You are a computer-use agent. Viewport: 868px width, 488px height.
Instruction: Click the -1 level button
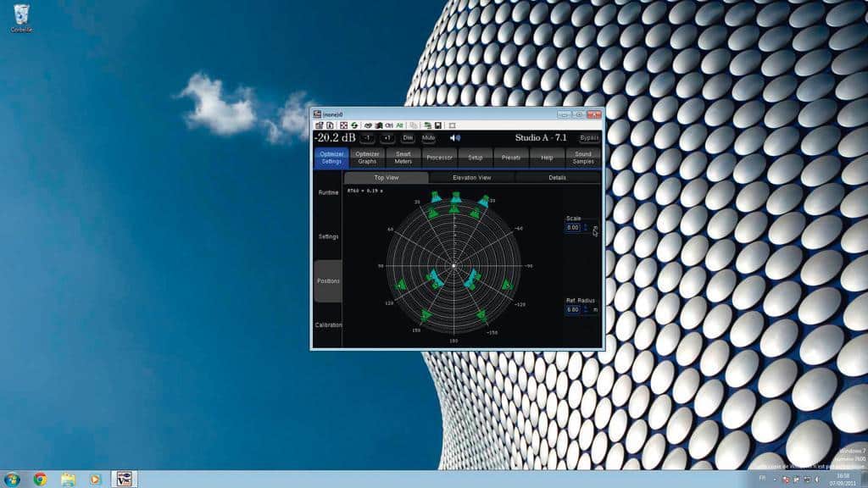click(366, 137)
